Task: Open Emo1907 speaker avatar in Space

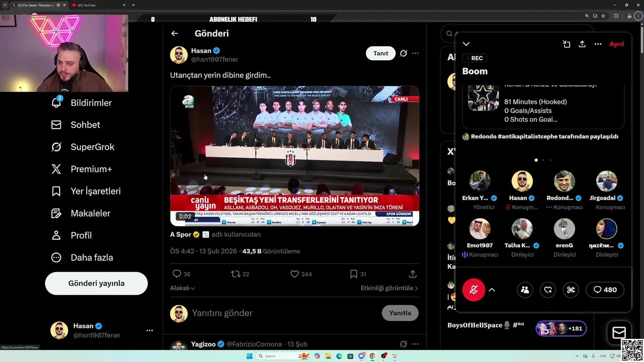Action: click(479, 229)
